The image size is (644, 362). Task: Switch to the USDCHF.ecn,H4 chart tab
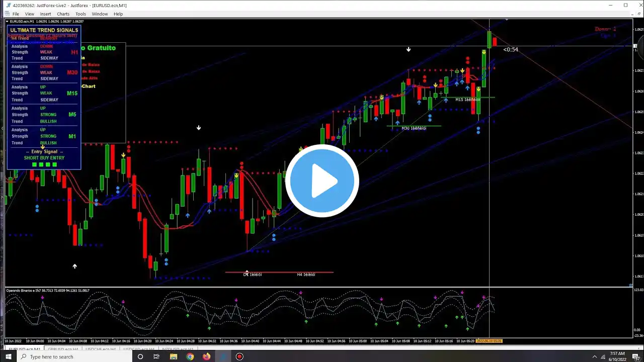click(101, 348)
